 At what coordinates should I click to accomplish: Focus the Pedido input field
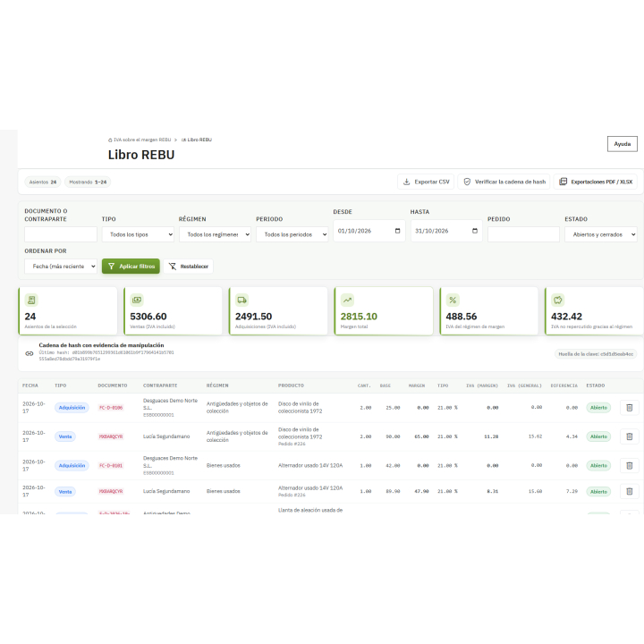tap(523, 234)
